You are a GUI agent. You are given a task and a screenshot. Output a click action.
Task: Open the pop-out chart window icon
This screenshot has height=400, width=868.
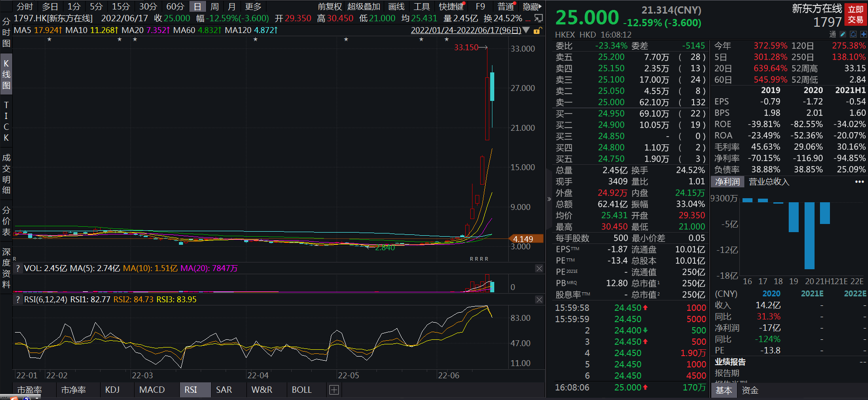coord(538,18)
